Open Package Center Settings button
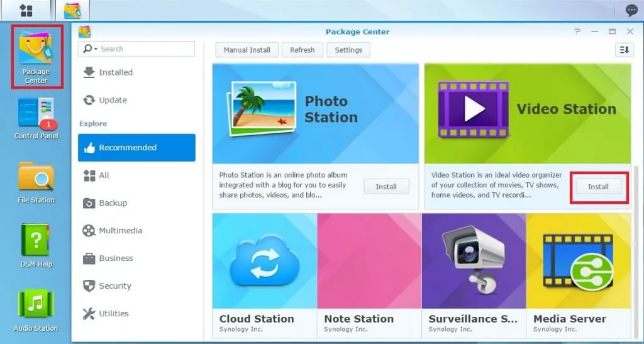This screenshot has width=644, height=344. pos(348,50)
